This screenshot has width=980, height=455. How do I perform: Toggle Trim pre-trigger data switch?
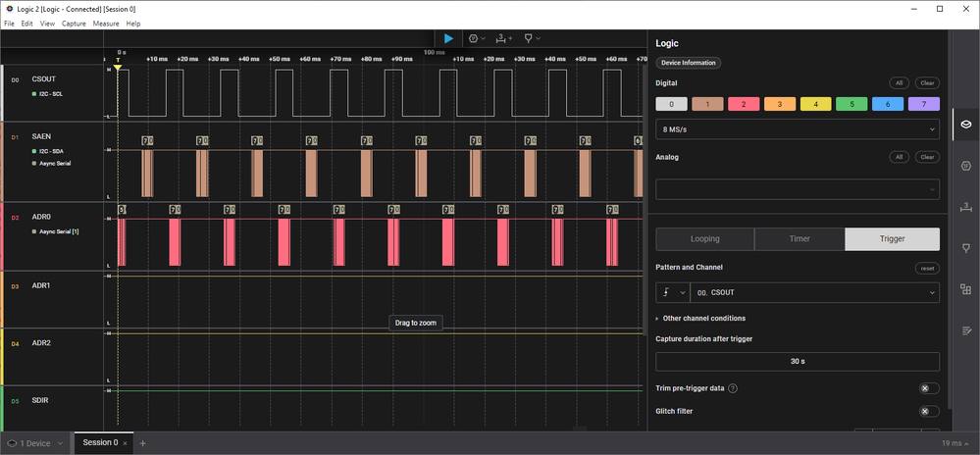coord(927,388)
